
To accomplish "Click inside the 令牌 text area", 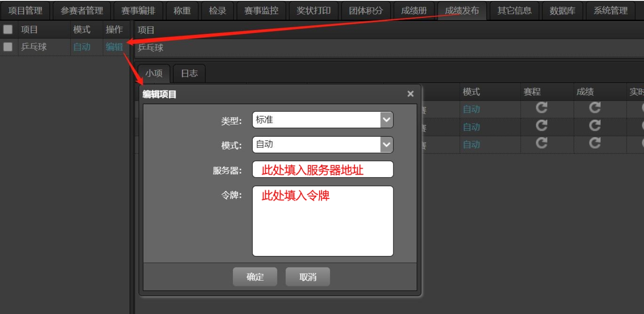I will click(323, 224).
